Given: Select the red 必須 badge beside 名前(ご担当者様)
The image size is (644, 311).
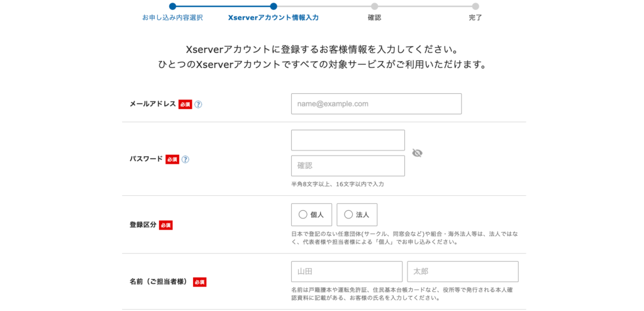Looking at the screenshot, I should [x=199, y=282].
